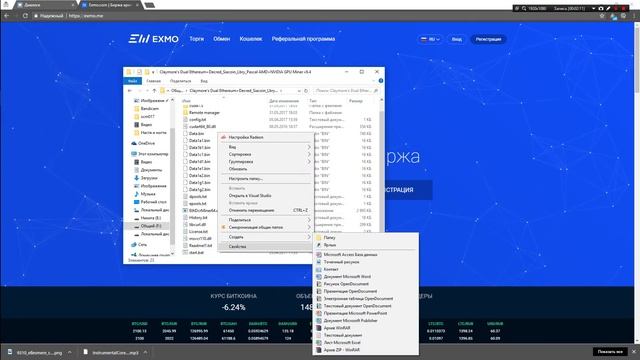Viewport: 640px width, 360px height.
Task: Open Реферальная программа link on EXMO
Action: tap(303, 39)
